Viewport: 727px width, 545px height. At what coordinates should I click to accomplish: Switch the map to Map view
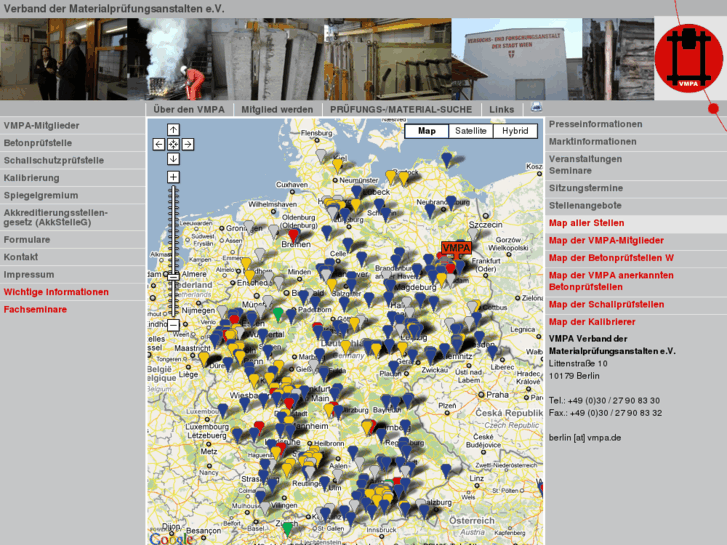[x=427, y=131]
